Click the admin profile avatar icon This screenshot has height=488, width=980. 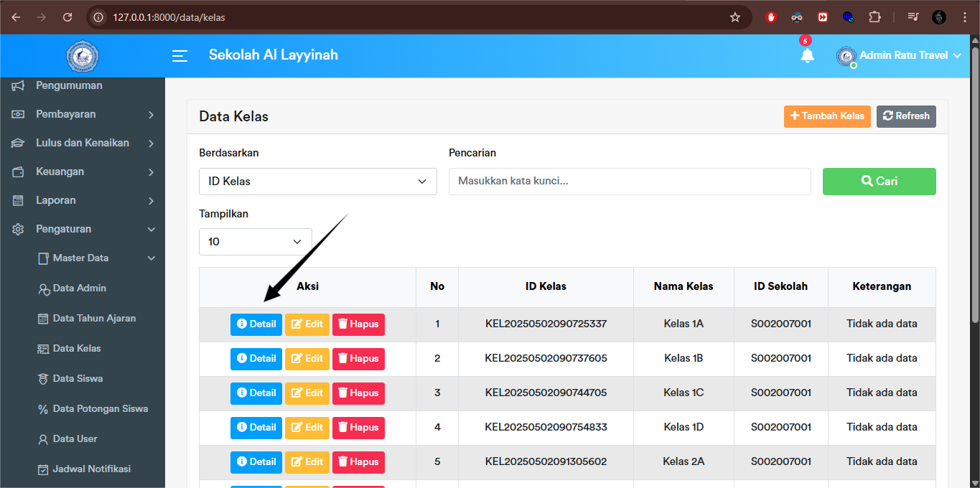846,55
